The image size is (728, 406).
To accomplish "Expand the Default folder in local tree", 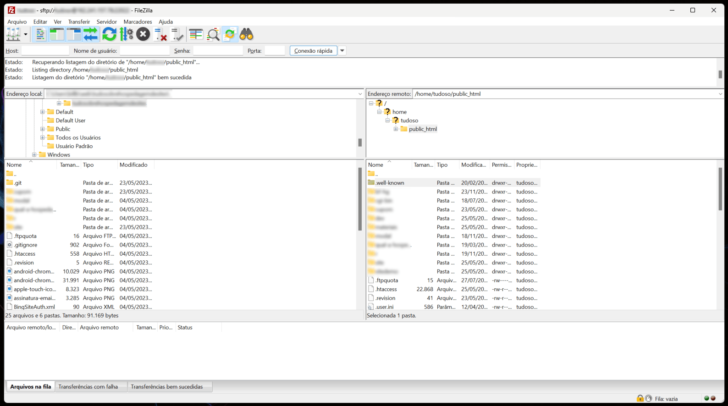I will (42, 112).
